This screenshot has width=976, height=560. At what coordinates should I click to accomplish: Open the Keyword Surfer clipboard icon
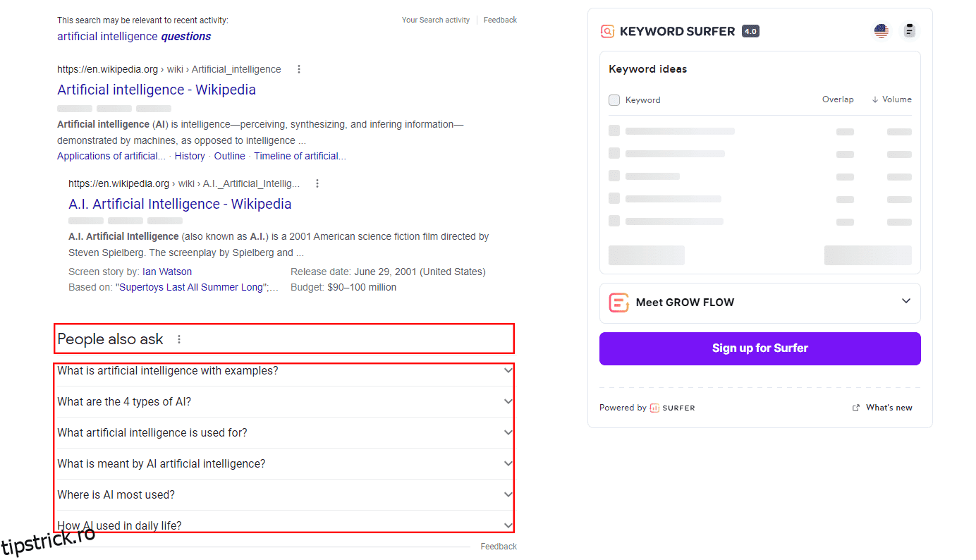point(909,31)
